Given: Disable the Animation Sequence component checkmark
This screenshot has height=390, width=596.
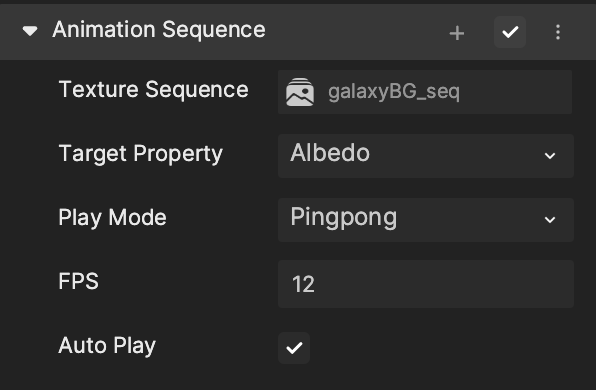Looking at the screenshot, I should pyautogui.click(x=510, y=32).
